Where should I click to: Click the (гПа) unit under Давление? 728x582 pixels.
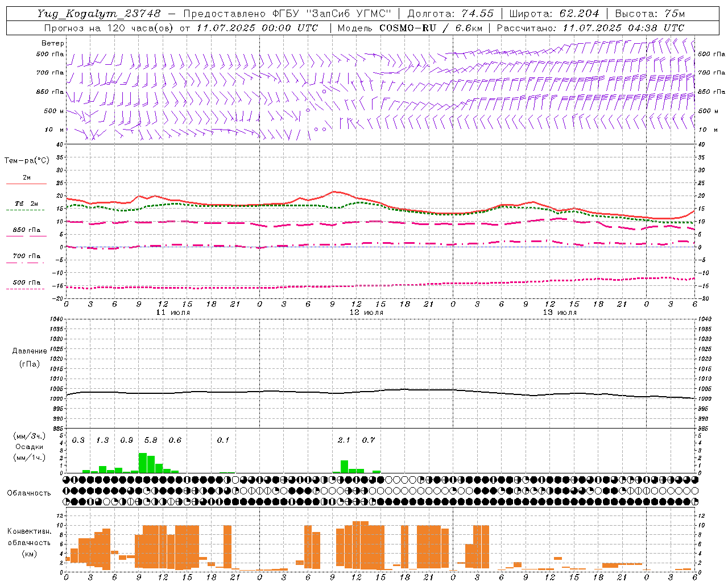click(30, 364)
